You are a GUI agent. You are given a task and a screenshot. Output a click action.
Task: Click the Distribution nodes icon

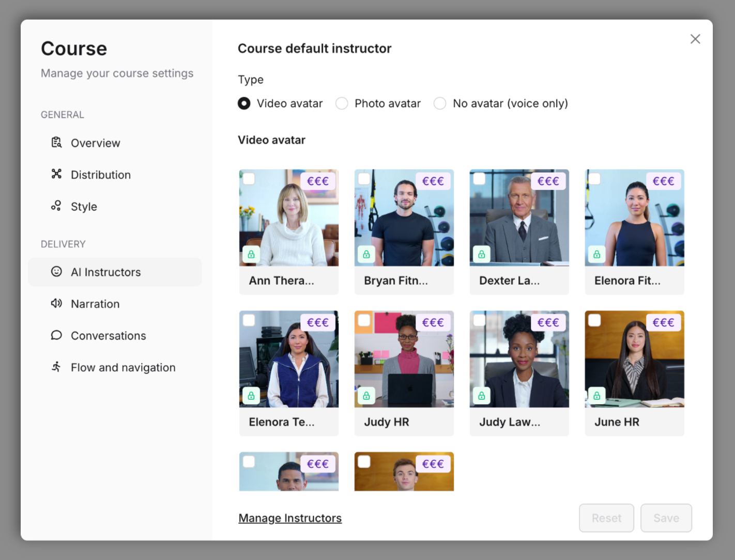(x=56, y=174)
